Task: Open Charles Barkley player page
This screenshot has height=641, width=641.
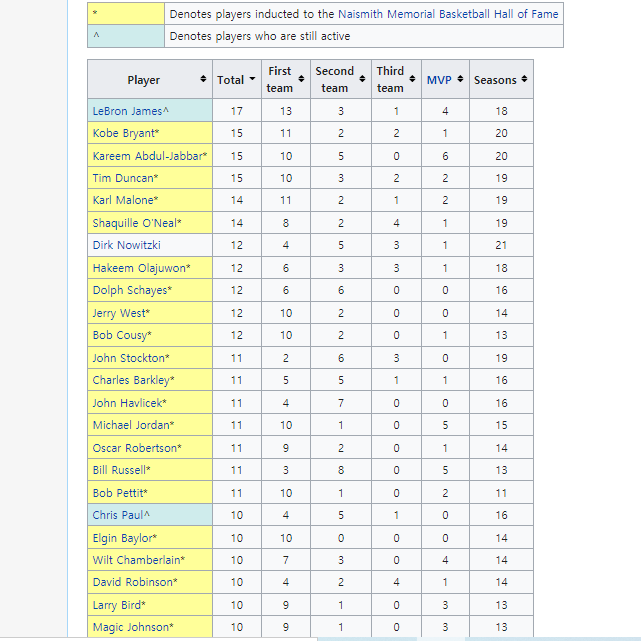Action: (131, 380)
